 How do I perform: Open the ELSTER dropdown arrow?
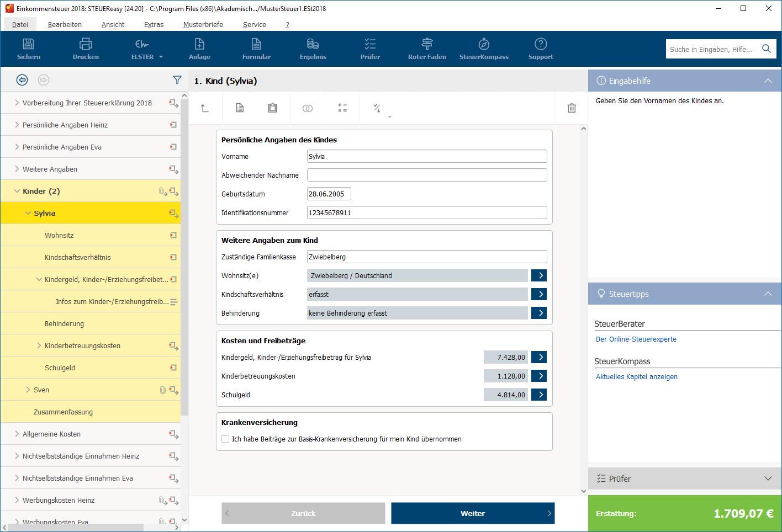[161, 57]
